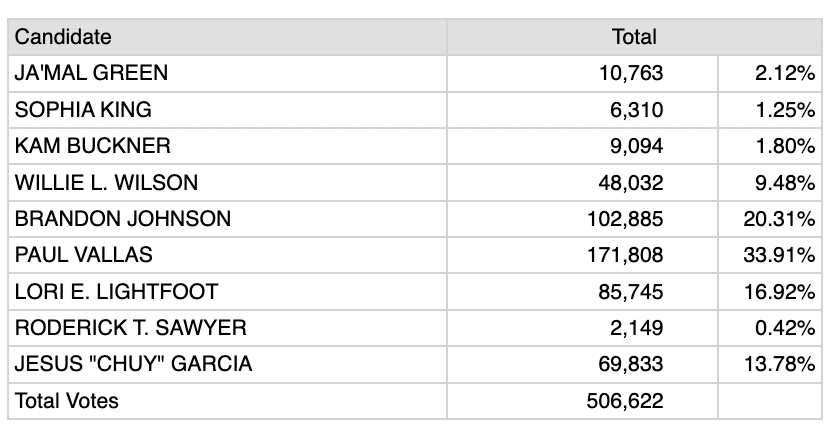Viewport: 830px width, 433px height.
Task: Click the 0.42% percentage for Sawyer
Action: [x=785, y=328]
